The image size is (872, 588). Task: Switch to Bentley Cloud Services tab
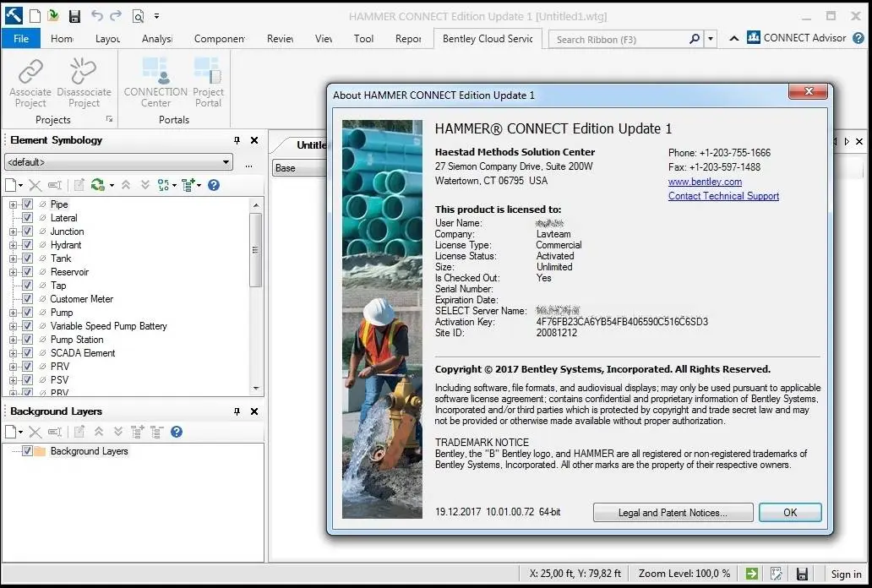click(x=488, y=39)
